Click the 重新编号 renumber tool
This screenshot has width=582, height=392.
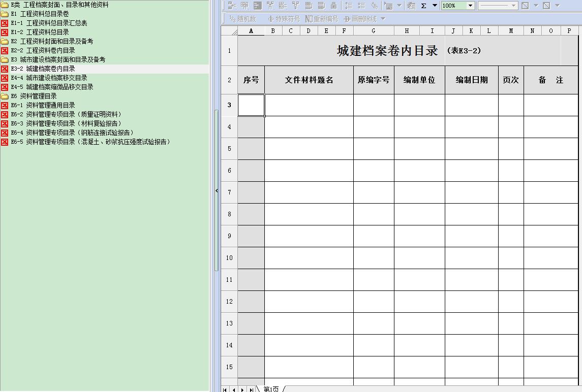pos(321,19)
